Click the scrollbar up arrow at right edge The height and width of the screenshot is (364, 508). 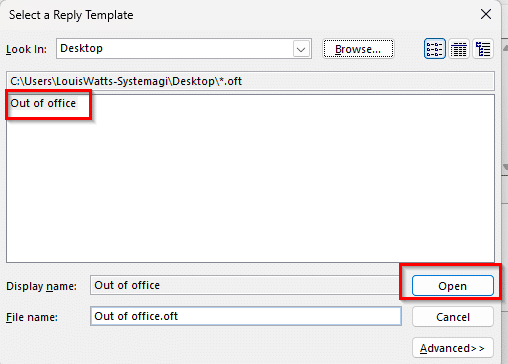pyautogui.click(x=505, y=48)
